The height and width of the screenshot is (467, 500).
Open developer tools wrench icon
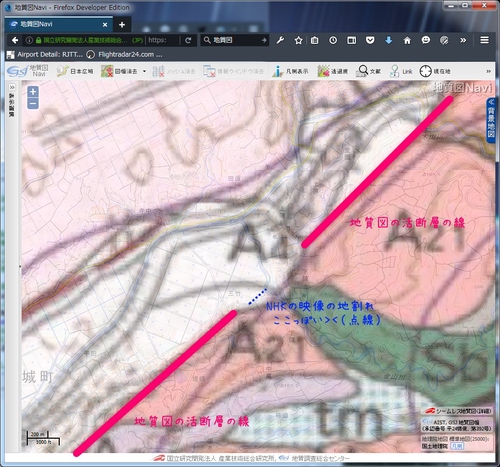(280, 40)
